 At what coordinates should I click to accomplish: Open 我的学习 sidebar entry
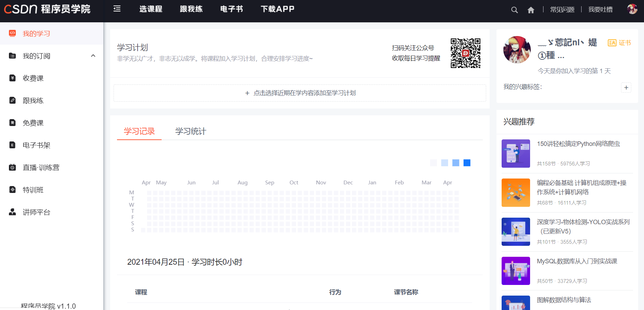tap(51, 33)
